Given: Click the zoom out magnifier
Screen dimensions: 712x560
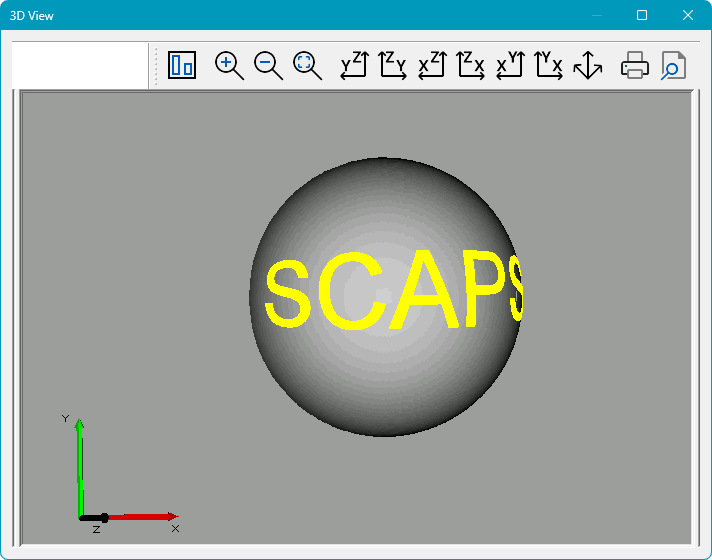Looking at the screenshot, I should click(x=268, y=65).
